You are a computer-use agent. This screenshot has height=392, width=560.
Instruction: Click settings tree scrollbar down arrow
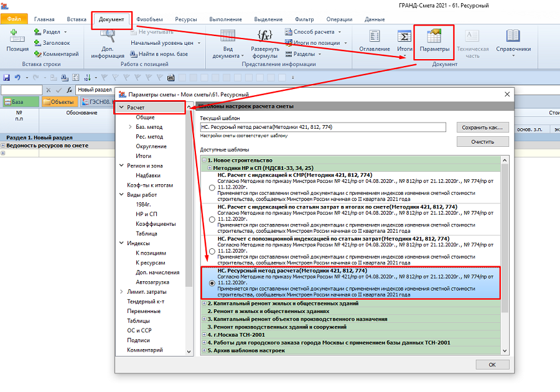pyautogui.click(x=189, y=352)
